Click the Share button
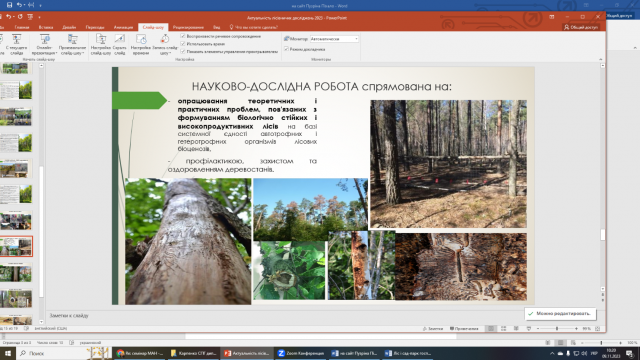The height and width of the screenshot is (360, 640). [x=581, y=27]
